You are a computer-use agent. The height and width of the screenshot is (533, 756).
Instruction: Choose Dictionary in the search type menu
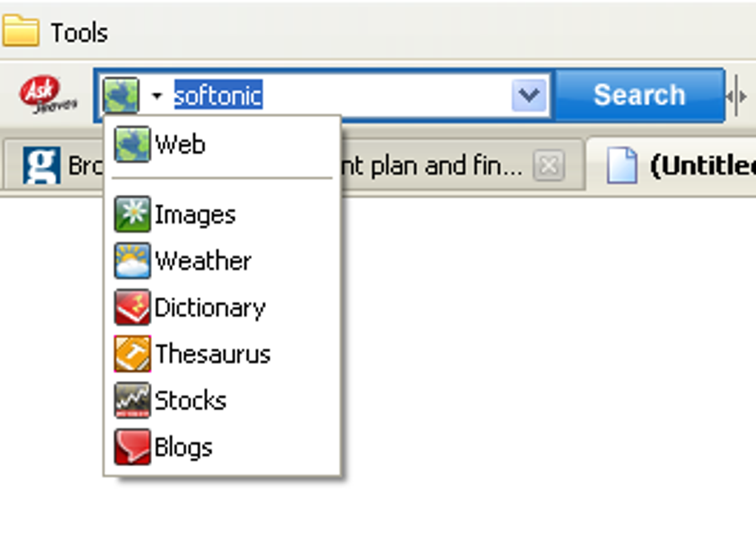(x=210, y=308)
